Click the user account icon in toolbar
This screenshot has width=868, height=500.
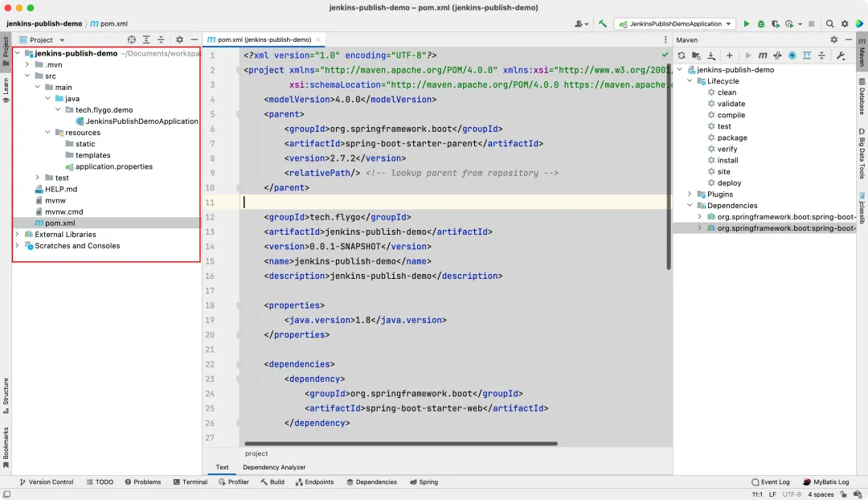[581, 24]
